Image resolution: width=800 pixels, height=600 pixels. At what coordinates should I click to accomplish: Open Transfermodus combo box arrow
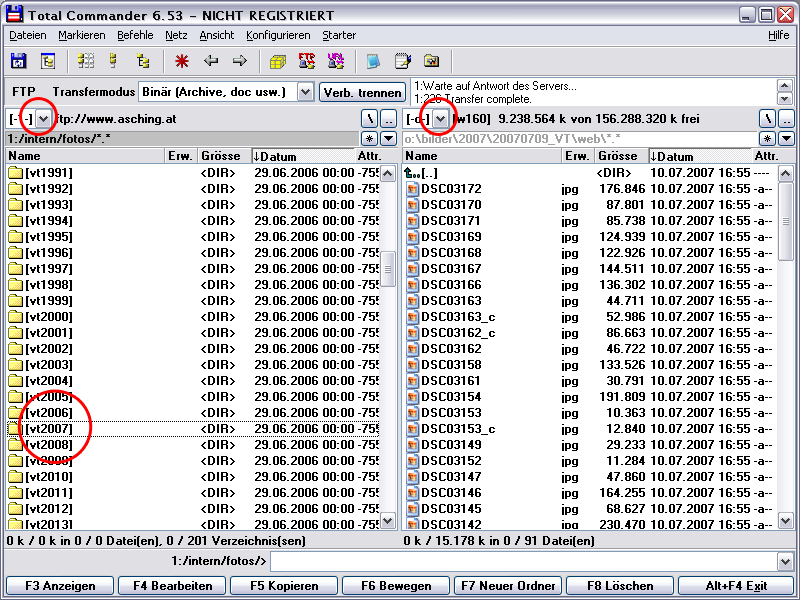click(x=305, y=92)
